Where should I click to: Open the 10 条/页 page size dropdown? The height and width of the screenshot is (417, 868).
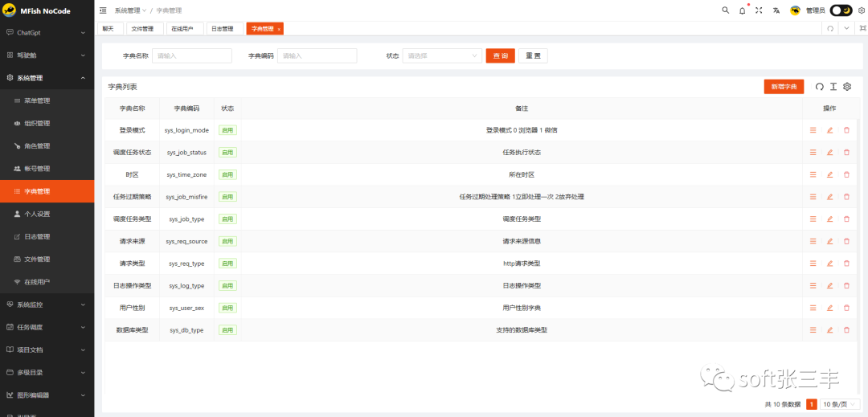[840, 404]
